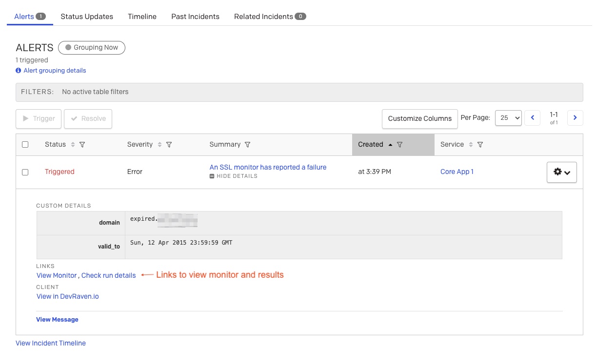Image resolution: width=596 pixels, height=364 pixels.
Task: Open the Summary column filter icon
Action: pos(248,144)
